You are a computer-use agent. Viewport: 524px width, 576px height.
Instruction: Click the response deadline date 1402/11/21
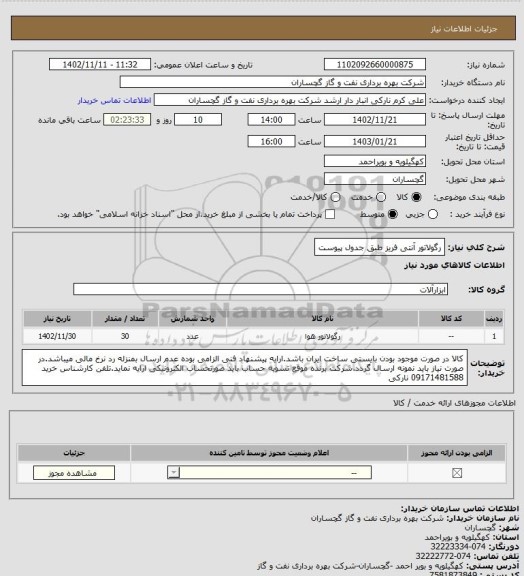(x=375, y=120)
